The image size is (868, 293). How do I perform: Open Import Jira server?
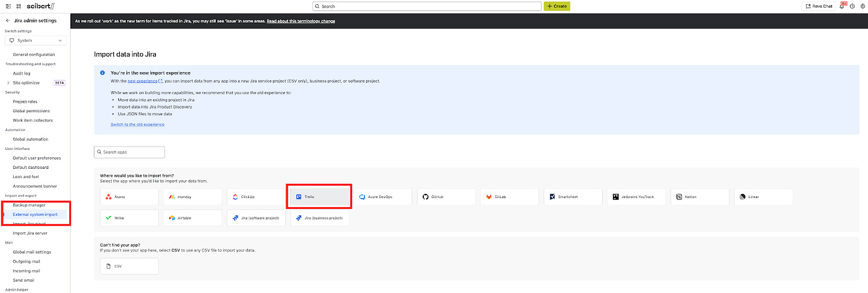[30, 233]
